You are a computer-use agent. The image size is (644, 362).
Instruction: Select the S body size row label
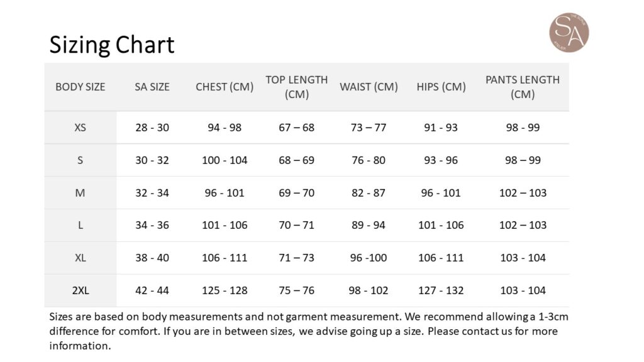tap(80, 160)
